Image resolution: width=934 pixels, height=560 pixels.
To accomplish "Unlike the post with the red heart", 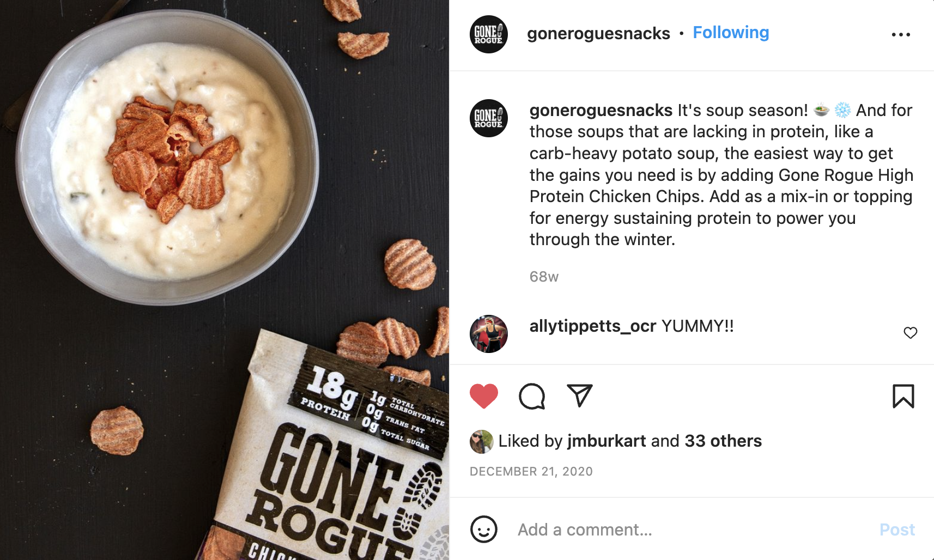I will [484, 396].
